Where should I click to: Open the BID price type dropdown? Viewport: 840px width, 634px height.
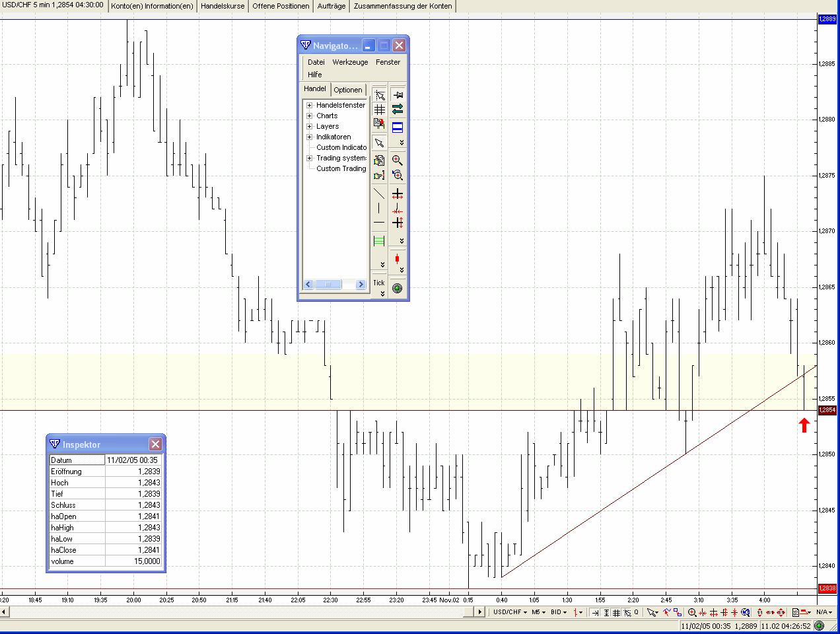tap(559, 612)
